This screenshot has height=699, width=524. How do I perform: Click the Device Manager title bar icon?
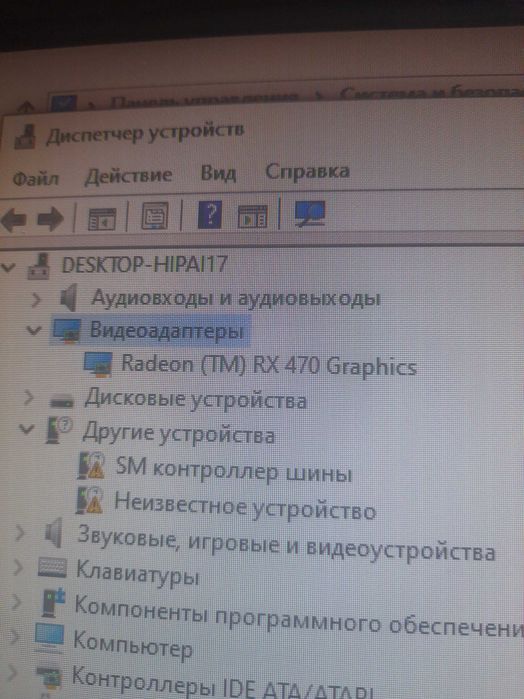[25, 136]
